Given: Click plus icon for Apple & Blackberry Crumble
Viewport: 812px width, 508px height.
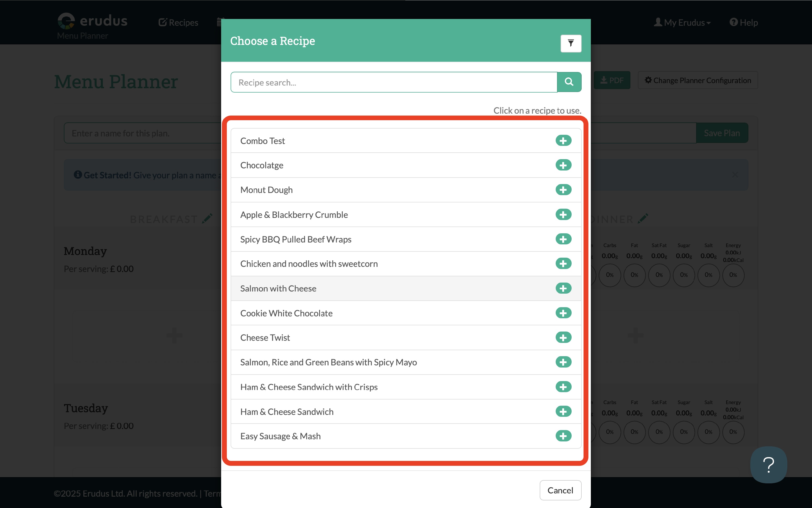Looking at the screenshot, I should point(563,214).
